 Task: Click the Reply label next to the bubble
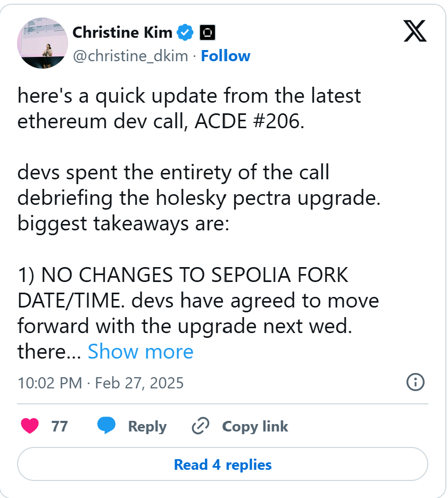point(147,426)
